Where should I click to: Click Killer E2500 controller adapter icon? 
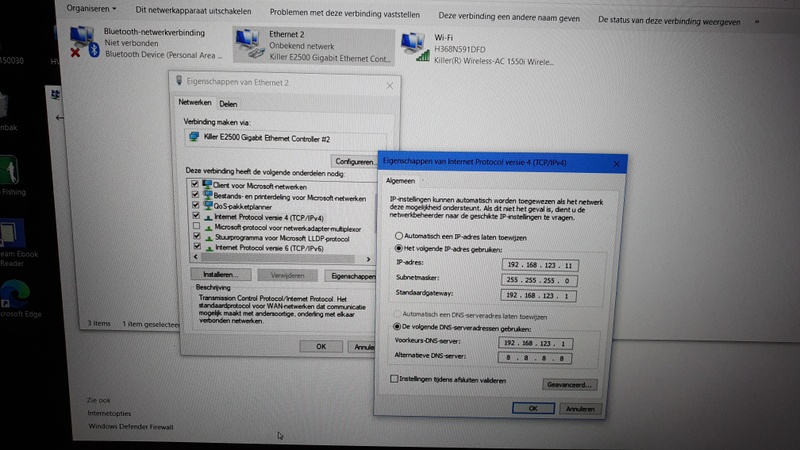[x=194, y=137]
